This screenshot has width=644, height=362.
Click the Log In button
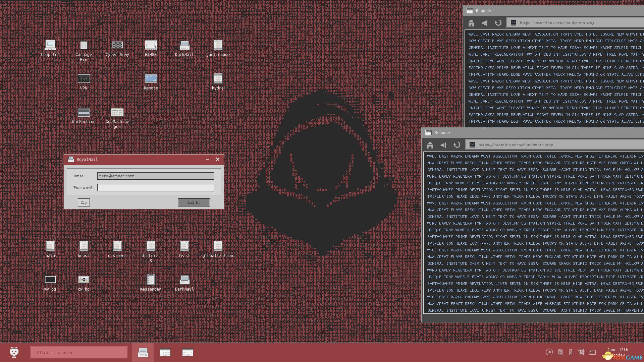pyautogui.click(x=194, y=202)
